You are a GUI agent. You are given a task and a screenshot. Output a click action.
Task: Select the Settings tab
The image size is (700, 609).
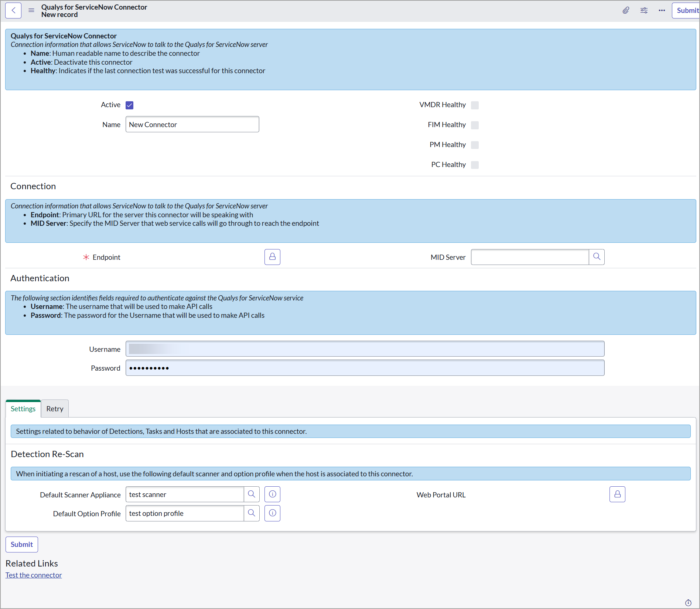(x=23, y=409)
